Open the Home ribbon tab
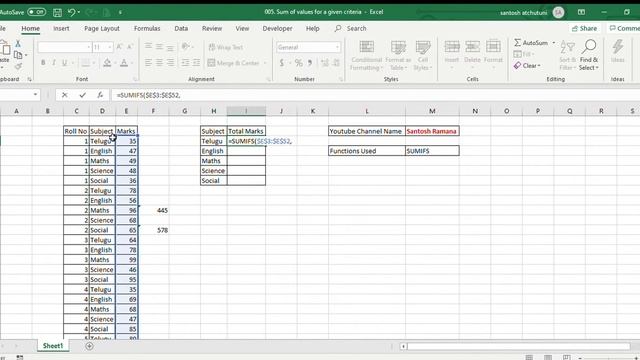Viewport: 640px width, 360px height. tap(31, 29)
